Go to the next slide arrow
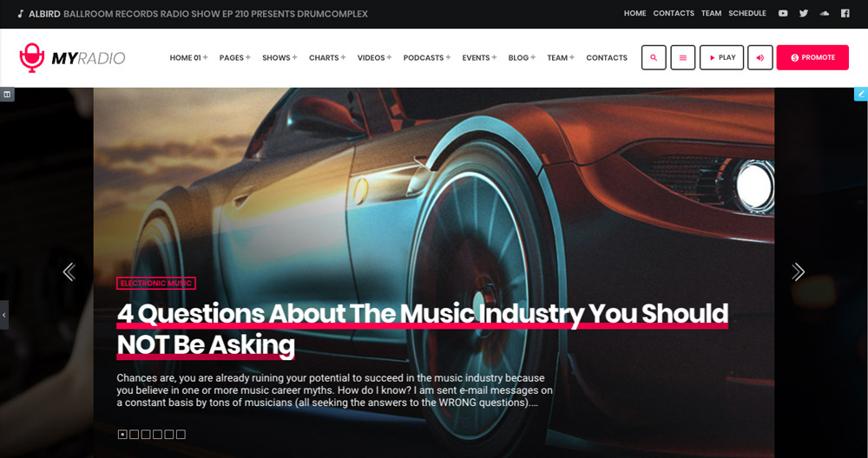The image size is (868, 458). pyautogui.click(x=798, y=272)
